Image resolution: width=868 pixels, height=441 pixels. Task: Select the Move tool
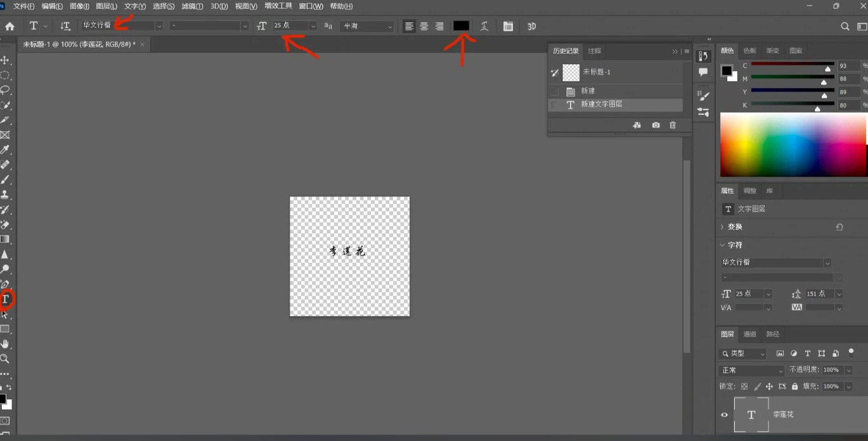pyautogui.click(x=5, y=60)
